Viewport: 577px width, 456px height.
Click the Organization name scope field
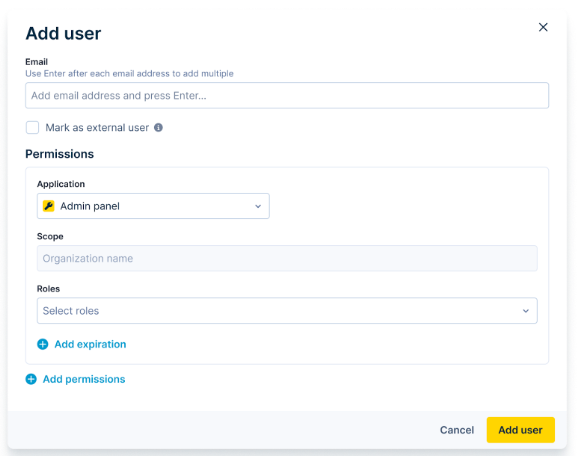[287, 258]
